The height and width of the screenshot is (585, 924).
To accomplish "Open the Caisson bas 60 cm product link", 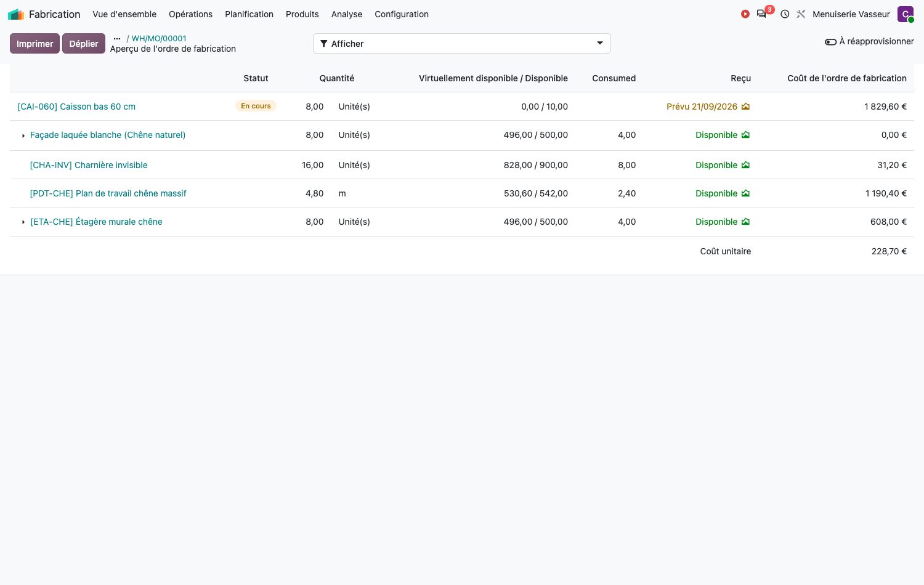I will tap(76, 107).
